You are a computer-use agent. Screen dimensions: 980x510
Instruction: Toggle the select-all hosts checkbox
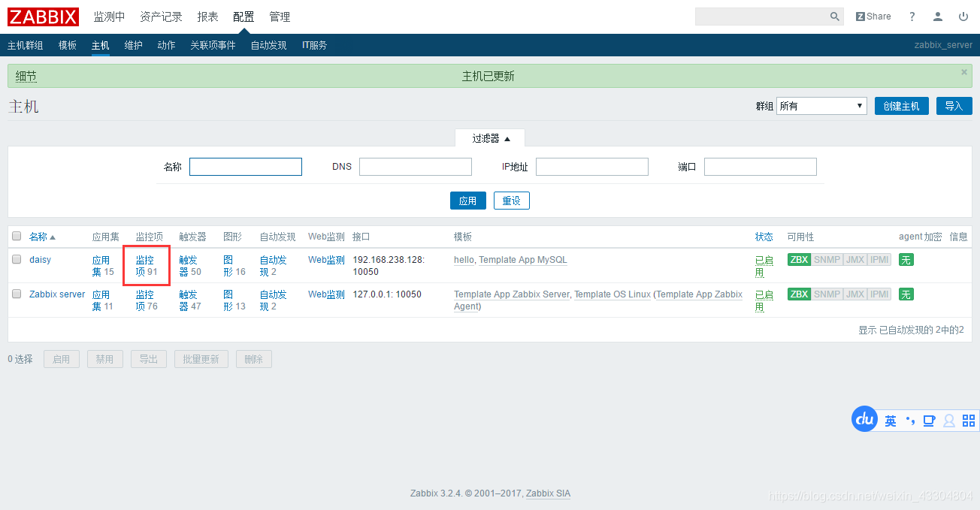(x=17, y=236)
